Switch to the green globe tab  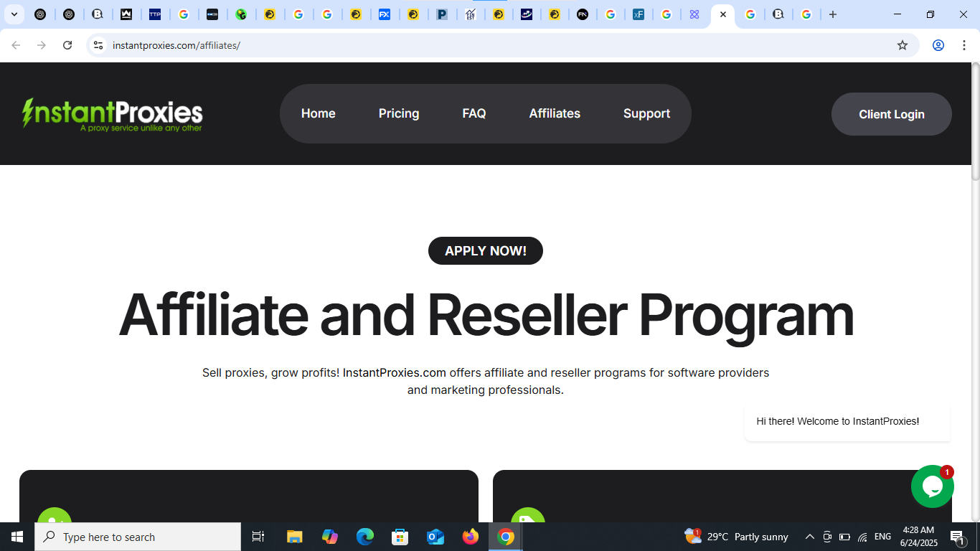point(241,14)
